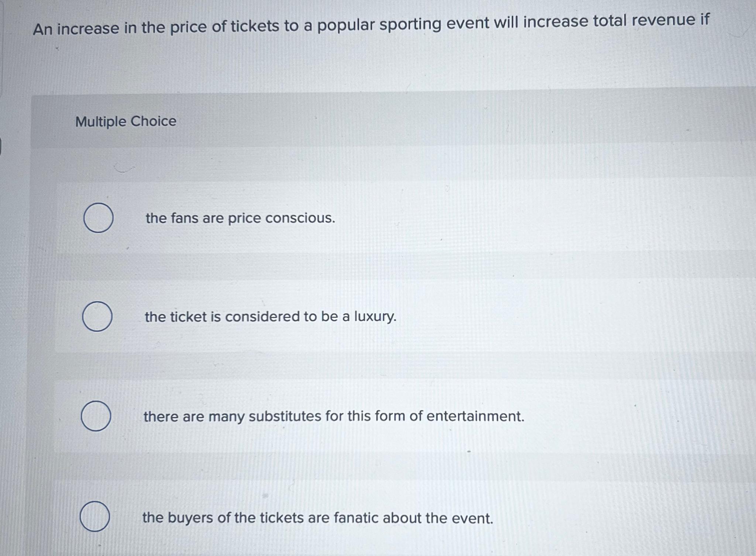756x556 pixels.
Task: Pick the 'buyers are fanatic' radio button
Action: 94,516
